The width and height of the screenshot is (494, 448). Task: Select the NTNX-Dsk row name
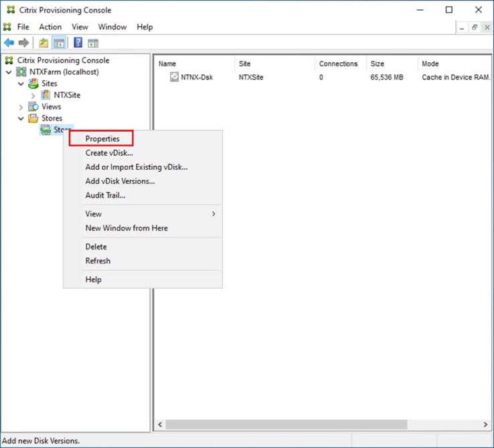197,77
